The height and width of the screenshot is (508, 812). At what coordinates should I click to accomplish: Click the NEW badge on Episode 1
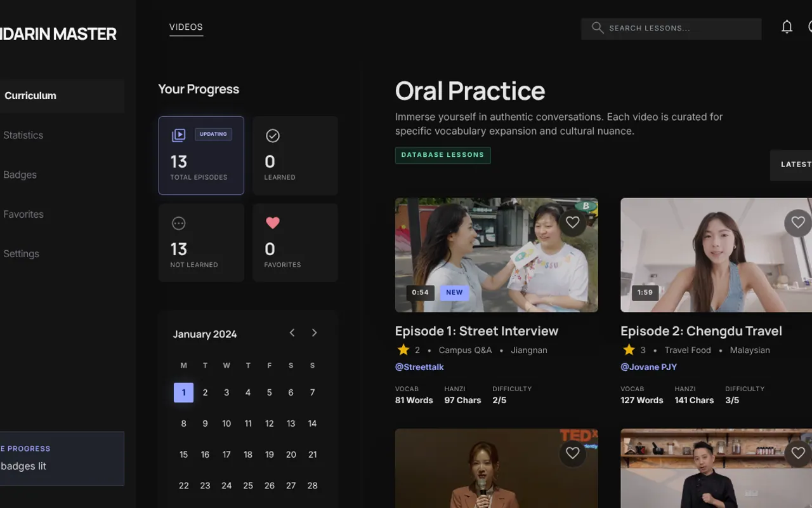454,293
